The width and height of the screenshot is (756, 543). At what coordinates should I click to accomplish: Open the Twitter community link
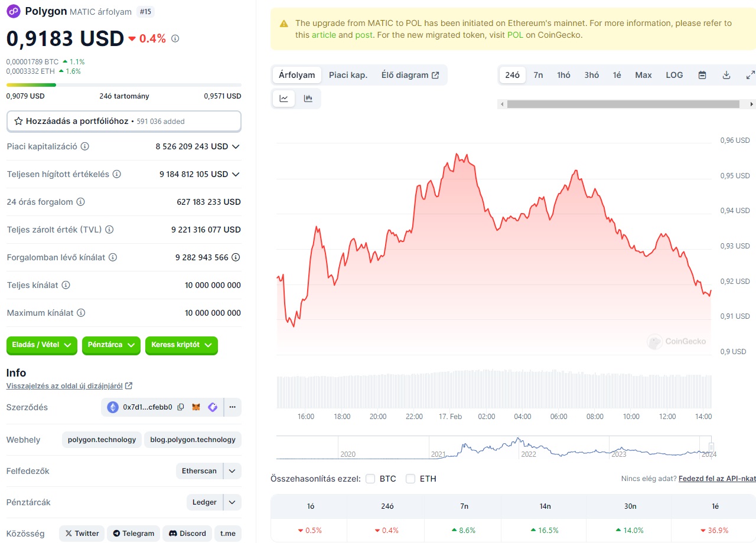(82, 534)
